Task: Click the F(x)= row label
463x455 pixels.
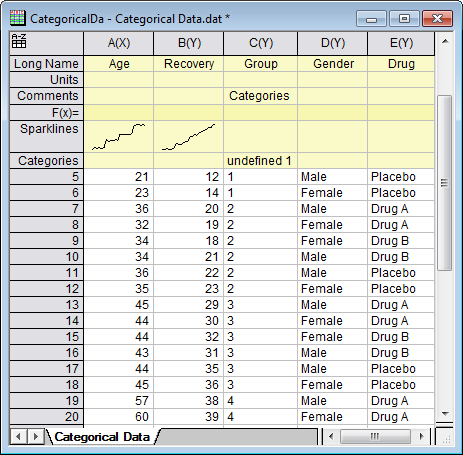Action: click(46, 113)
